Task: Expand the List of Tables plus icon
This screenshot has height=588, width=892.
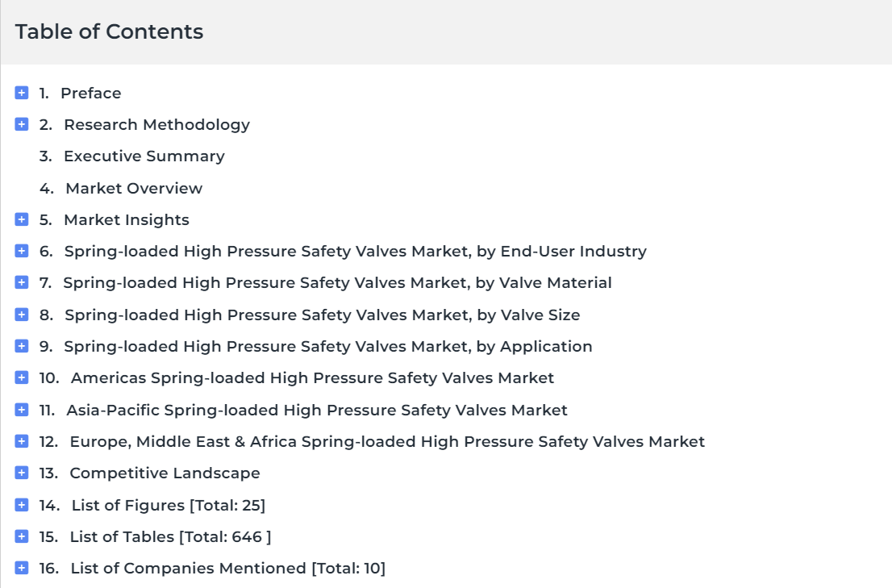Action: pyautogui.click(x=22, y=536)
